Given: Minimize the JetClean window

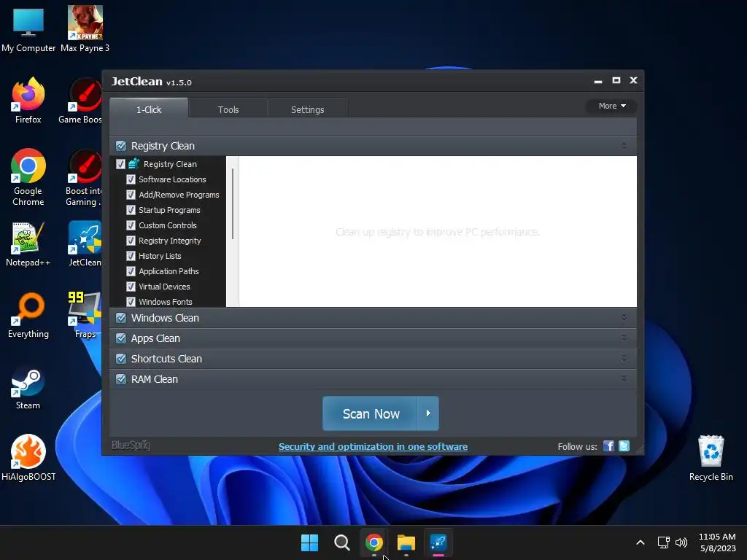Looking at the screenshot, I should [598, 82].
